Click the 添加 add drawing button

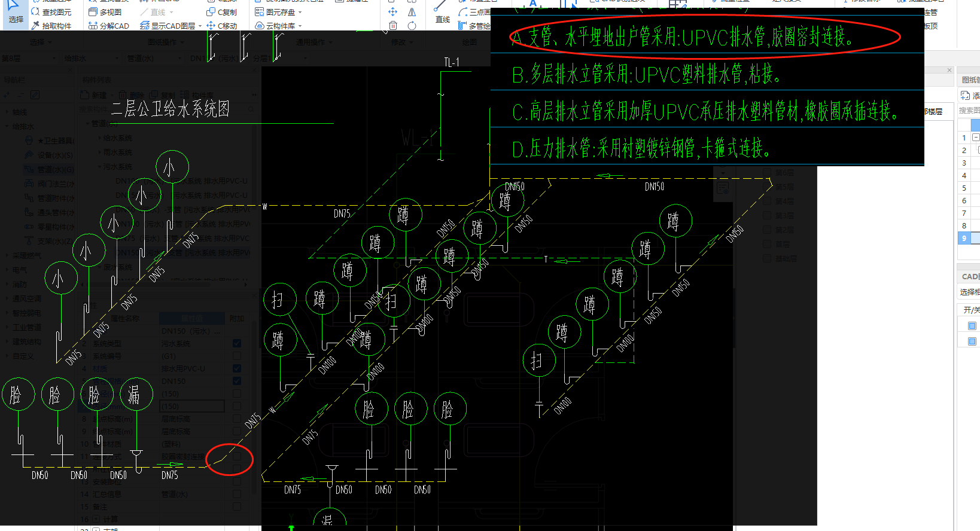[970, 96]
